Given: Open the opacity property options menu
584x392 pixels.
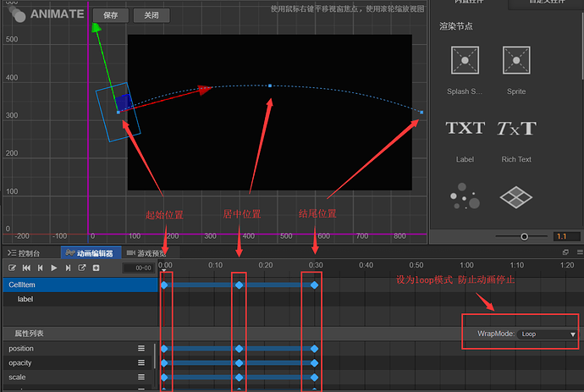Looking at the screenshot, I should (x=141, y=362).
